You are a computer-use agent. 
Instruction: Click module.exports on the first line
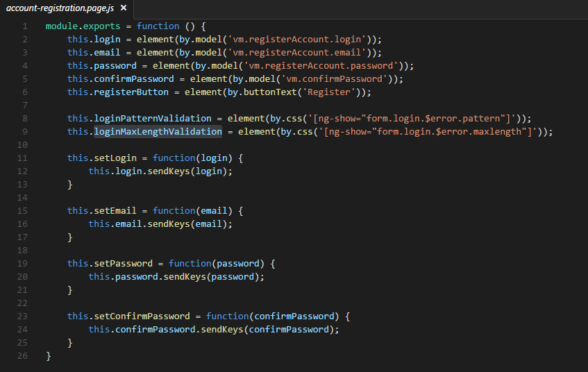[x=83, y=26]
